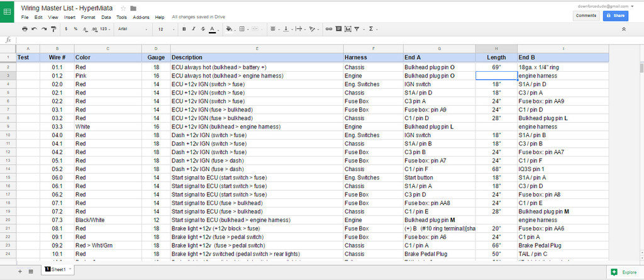Decrease decimal places
This screenshot has width=644, height=280.
(85, 29)
